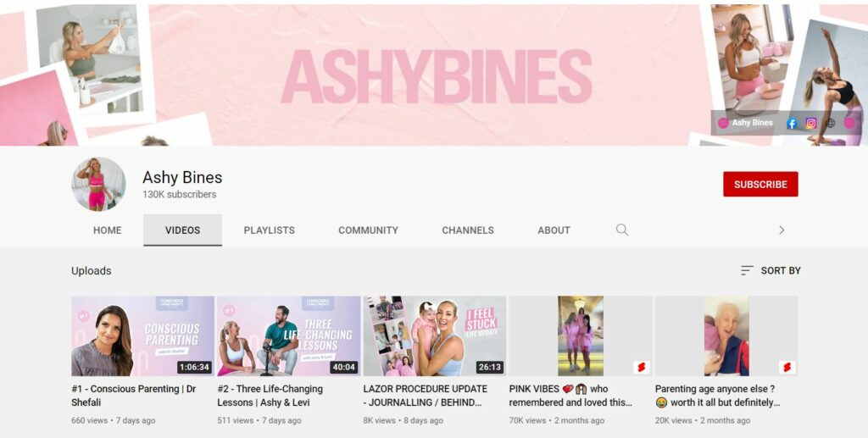Click the title '#2 - Three Life-Changing Lessons'
868x438 pixels.
coord(270,396)
